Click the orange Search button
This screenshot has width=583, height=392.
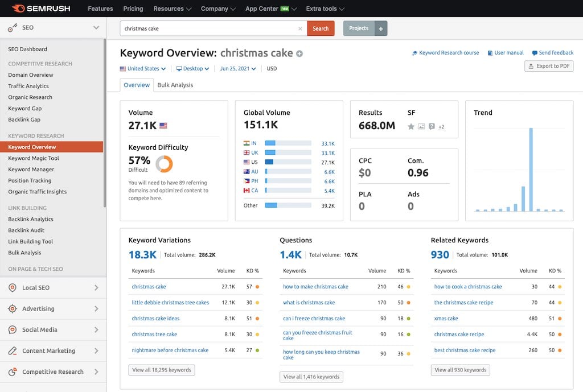tap(321, 28)
